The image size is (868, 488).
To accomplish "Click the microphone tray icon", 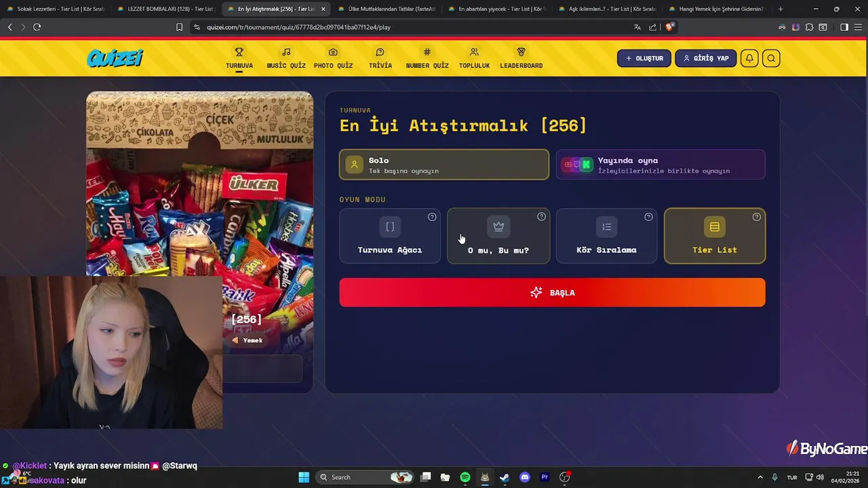I will point(774,477).
